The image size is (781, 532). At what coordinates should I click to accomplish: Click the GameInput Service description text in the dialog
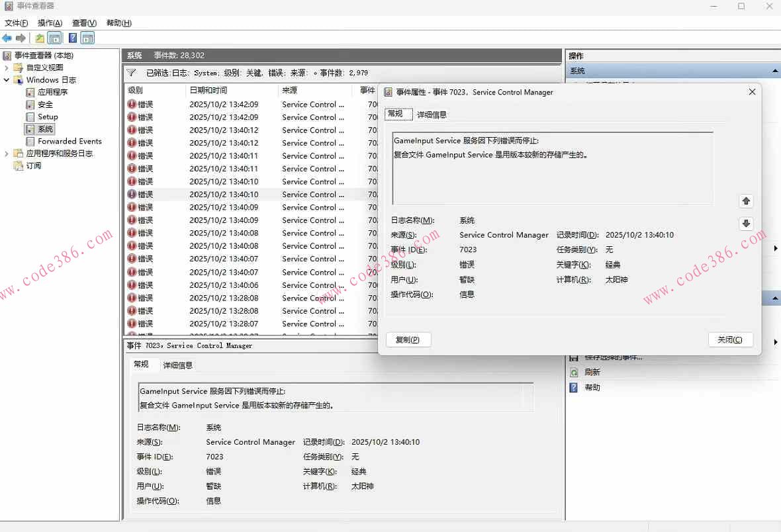(490, 148)
